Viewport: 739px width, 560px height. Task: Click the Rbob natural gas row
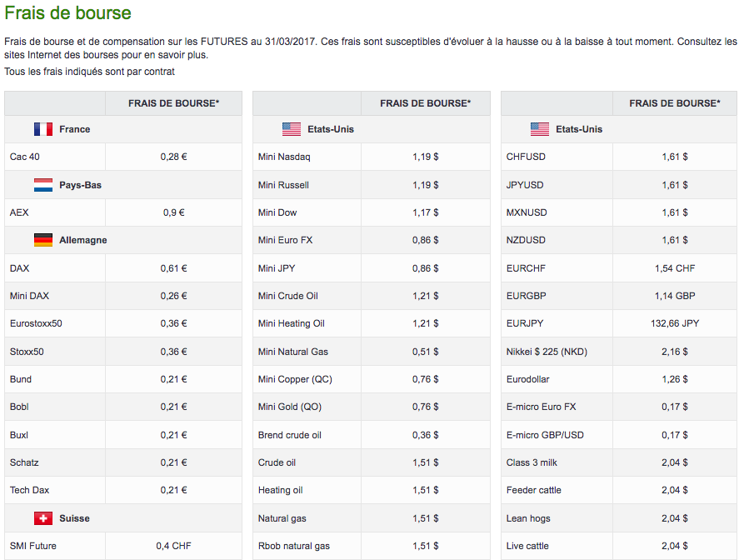pos(294,546)
